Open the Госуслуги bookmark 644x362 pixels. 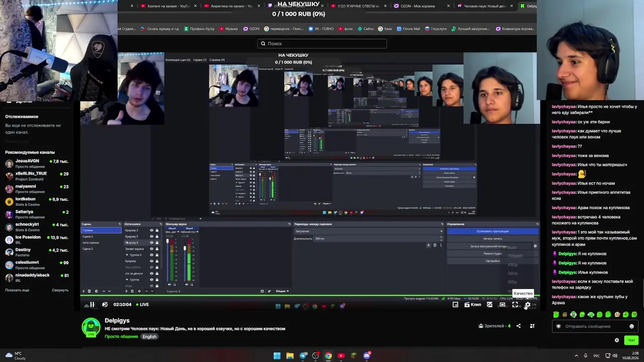[435, 29]
